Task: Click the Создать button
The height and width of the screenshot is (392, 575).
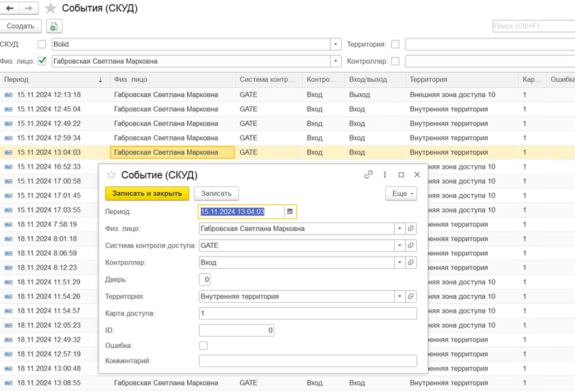Action: 21,26
